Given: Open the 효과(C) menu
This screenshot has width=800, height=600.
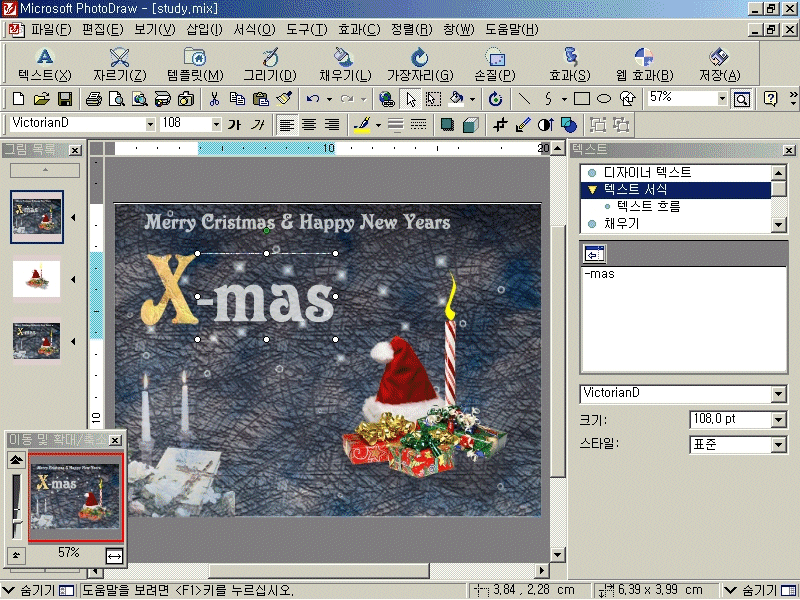Looking at the screenshot, I should [359, 30].
